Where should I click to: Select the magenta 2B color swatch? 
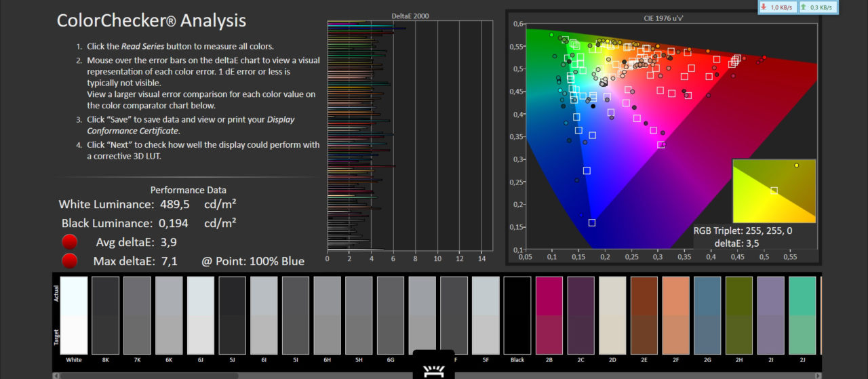coord(549,315)
